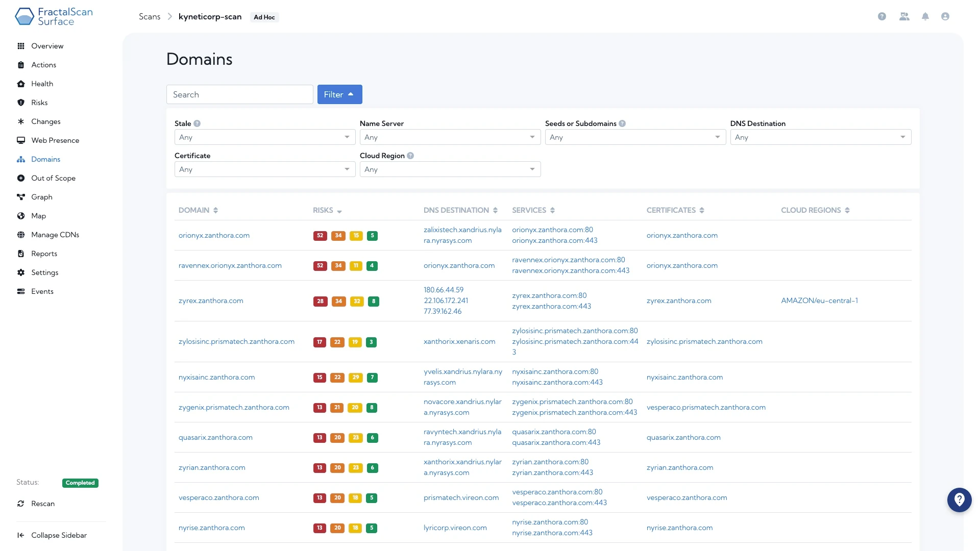Toggle the CERTIFICATES column sort order
The height and width of the screenshot is (551, 980).
coord(702,210)
